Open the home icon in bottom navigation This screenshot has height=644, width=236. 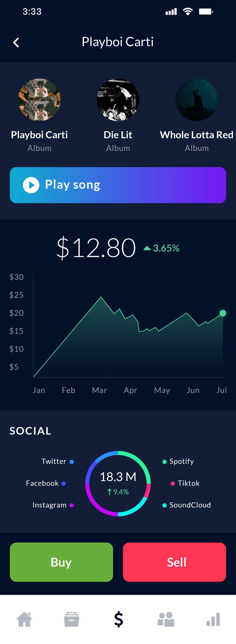point(25,619)
